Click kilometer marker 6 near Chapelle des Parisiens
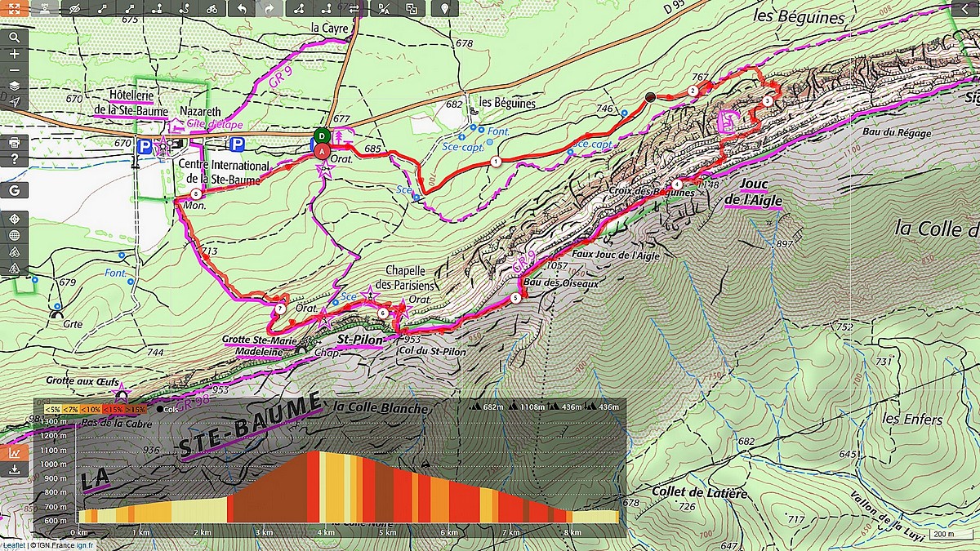980x551 pixels. click(x=382, y=313)
